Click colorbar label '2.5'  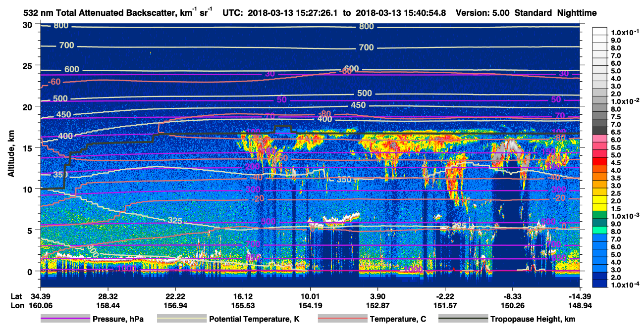[x=615, y=193]
